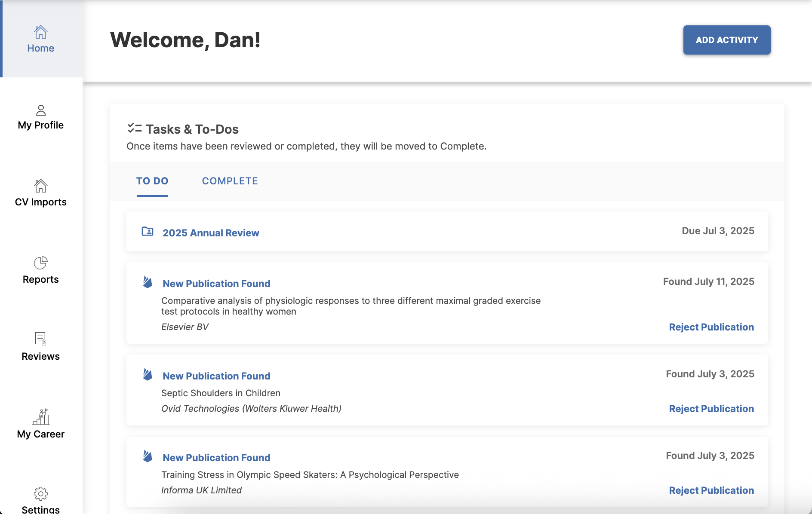The width and height of the screenshot is (812, 514).
Task: Click the Tasks & To-Dos checklist icon
Action: [134, 128]
